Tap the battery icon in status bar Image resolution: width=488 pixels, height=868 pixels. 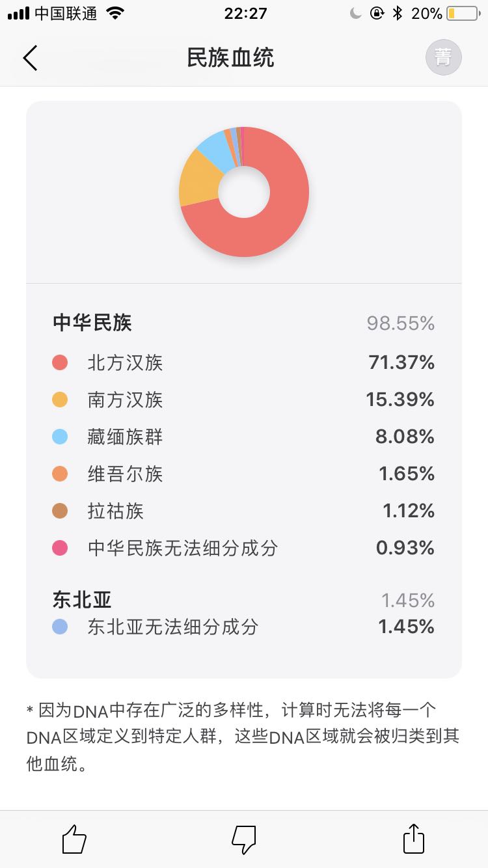(462, 14)
